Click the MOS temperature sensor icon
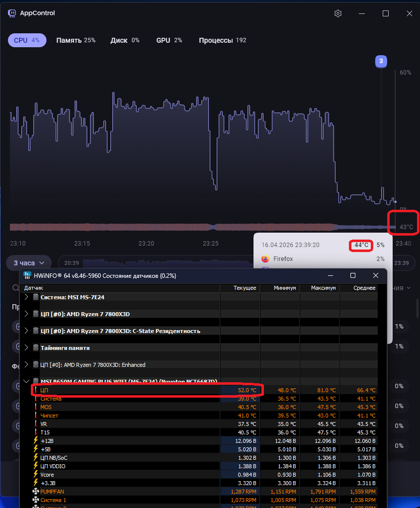The width and height of the screenshot is (420, 508). tap(35, 407)
